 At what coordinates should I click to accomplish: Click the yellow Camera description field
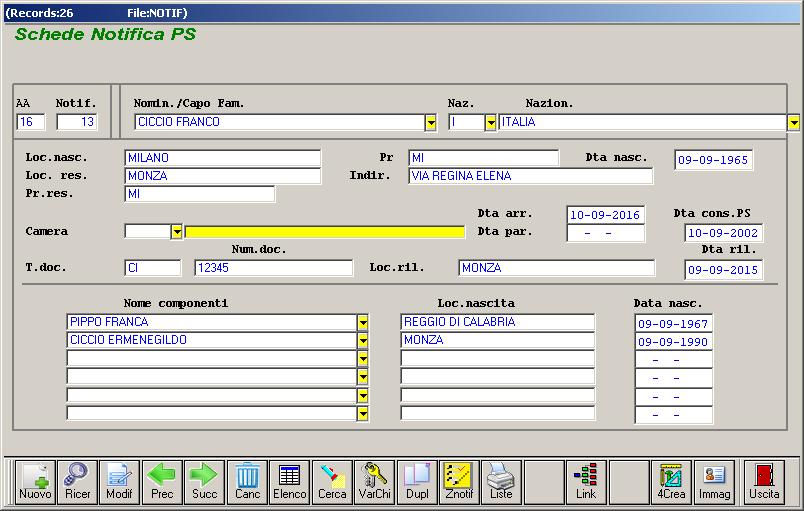pos(325,232)
